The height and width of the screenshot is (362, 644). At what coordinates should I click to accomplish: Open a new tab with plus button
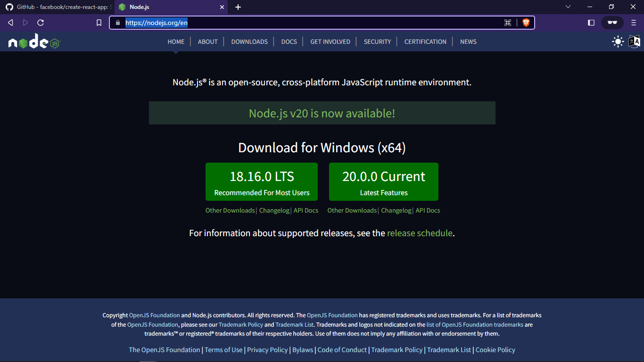(238, 7)
